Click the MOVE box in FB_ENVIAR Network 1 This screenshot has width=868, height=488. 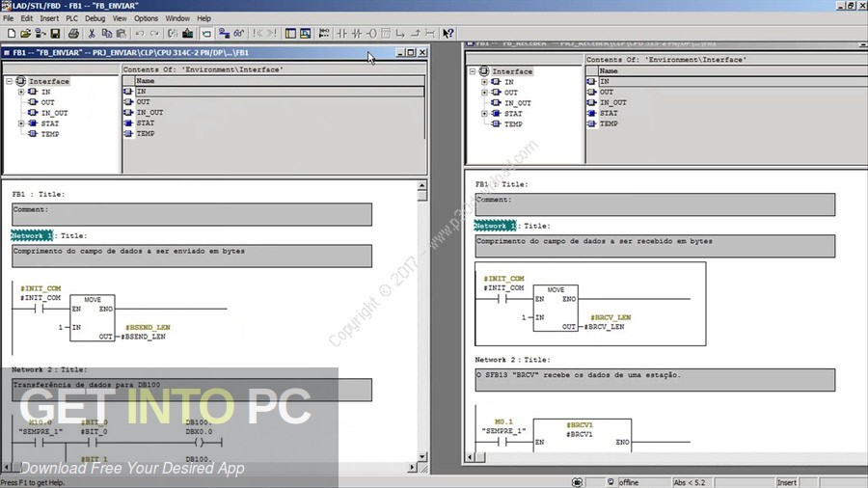coord(93,318)
